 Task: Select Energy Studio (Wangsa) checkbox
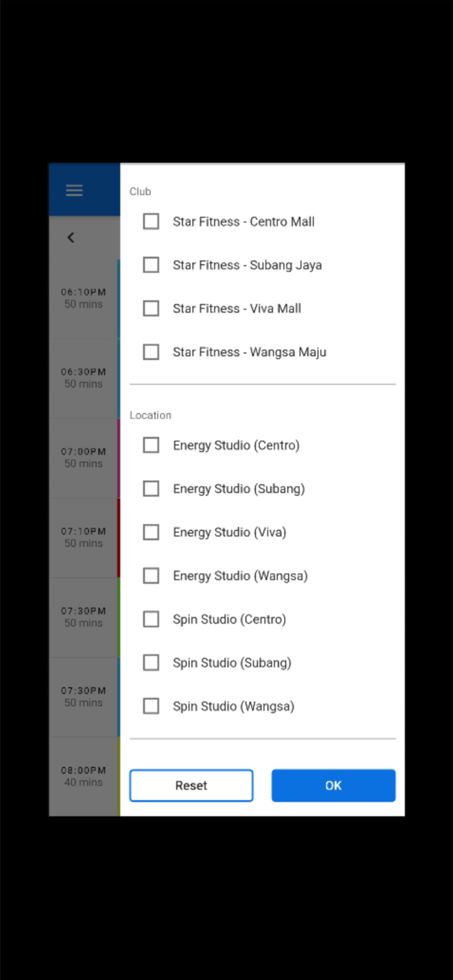click(150, 576)
